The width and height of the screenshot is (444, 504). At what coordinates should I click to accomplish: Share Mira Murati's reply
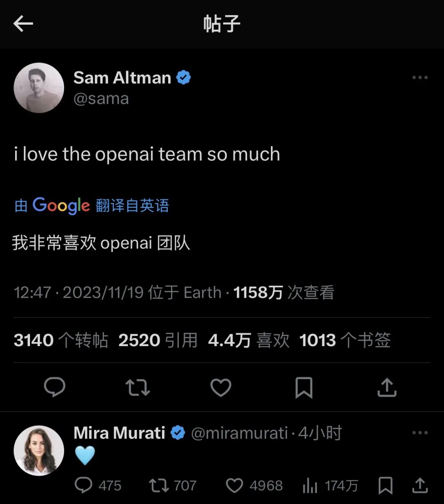[420, 486]
